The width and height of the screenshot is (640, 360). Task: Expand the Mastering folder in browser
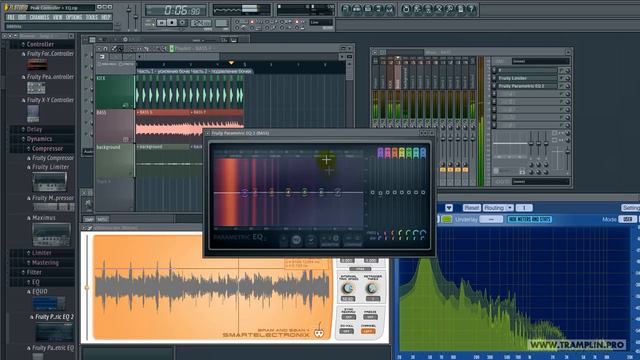coord(45,263)
